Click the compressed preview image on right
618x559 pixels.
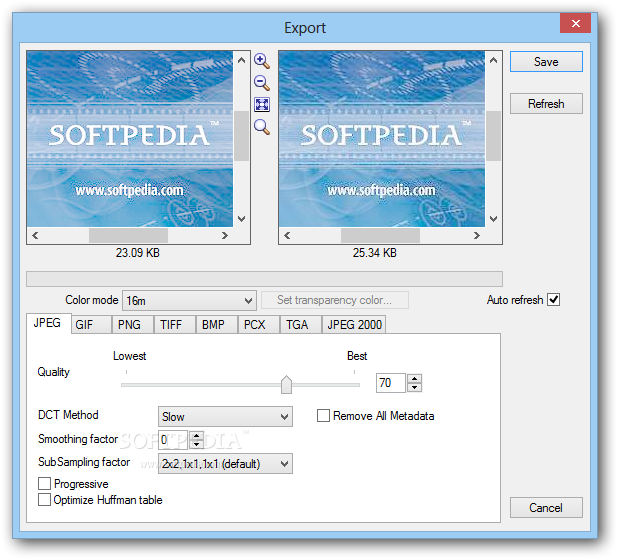tap(382, 139)
